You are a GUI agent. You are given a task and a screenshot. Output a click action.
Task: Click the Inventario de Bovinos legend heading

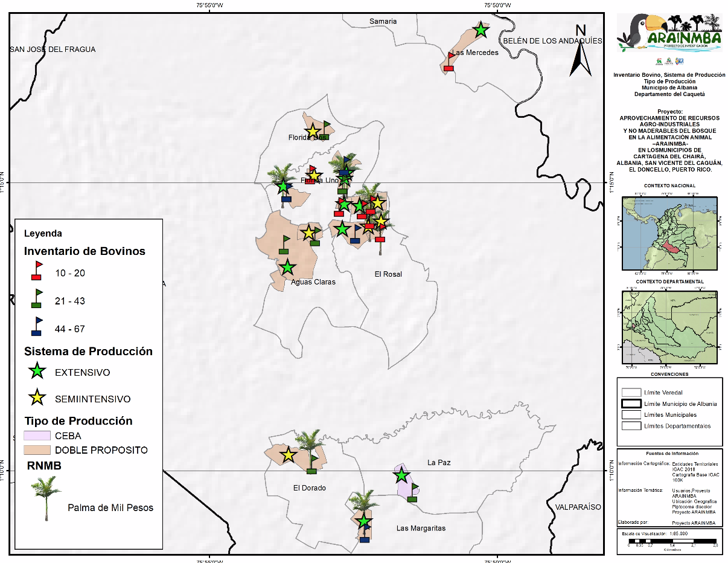85,251
